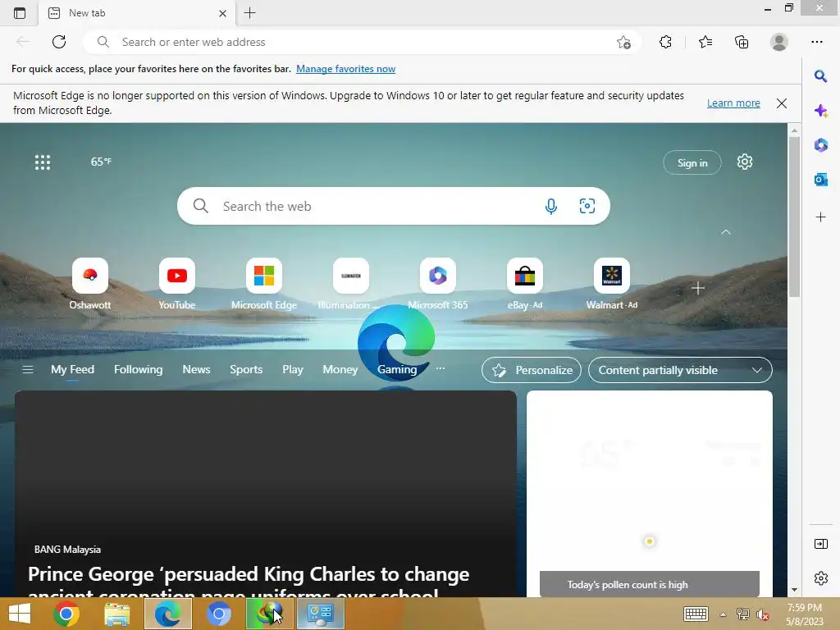Open sidebar Microsoft 365 icon

(x=820, y=145)
